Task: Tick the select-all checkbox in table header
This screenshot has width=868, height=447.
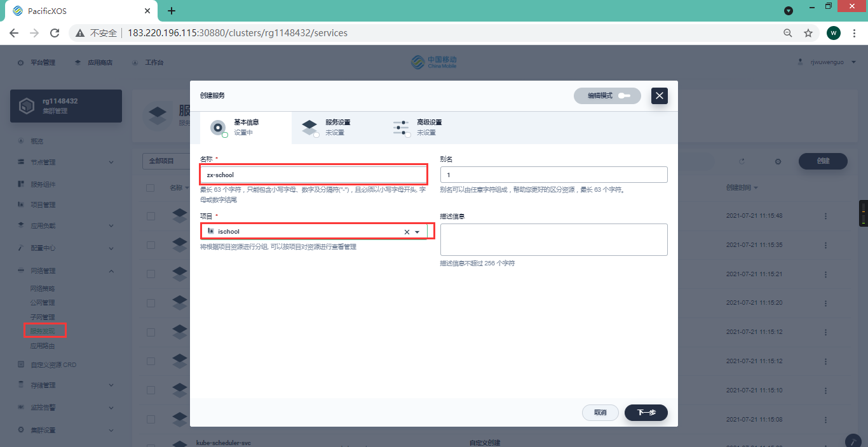Action: click(x=151, y=188)
